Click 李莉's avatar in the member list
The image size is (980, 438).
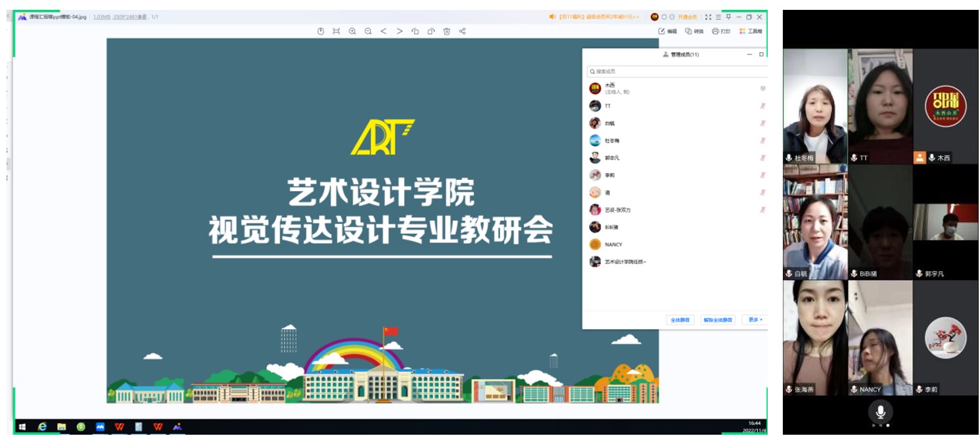pyautogui.click(x=595, y=175)
